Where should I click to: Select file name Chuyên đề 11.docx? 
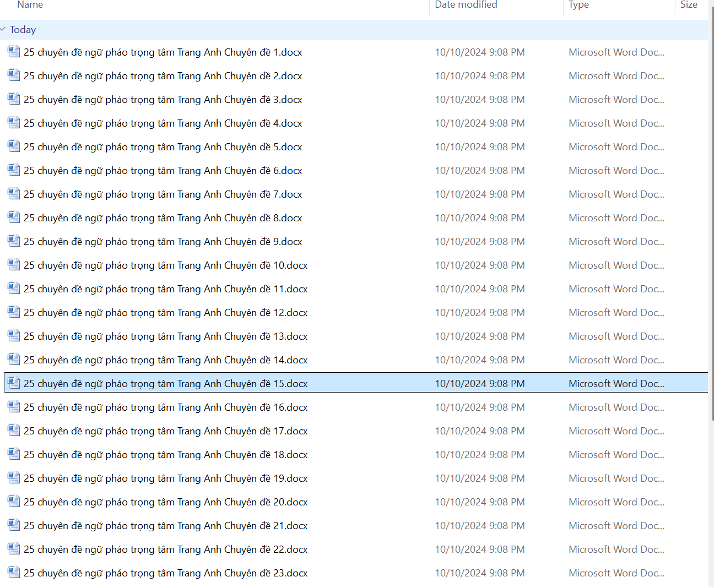(x=166, y=289)
